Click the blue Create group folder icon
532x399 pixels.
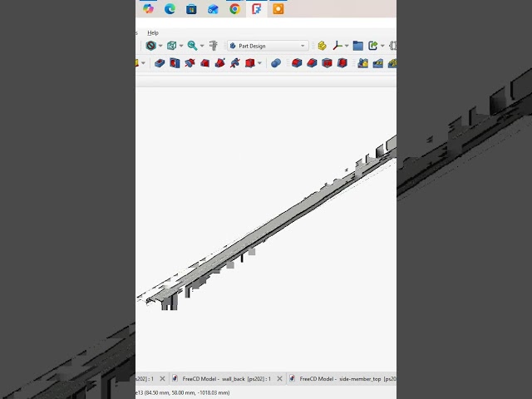click(358, 46)
